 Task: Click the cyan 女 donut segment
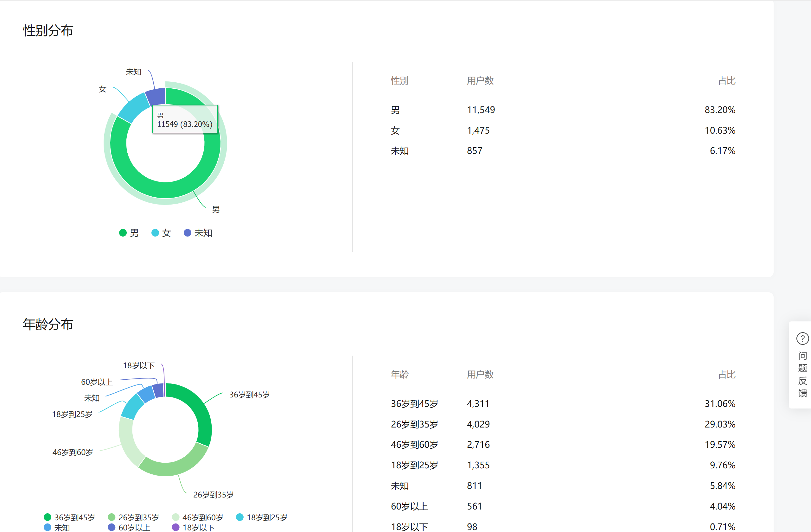(x=134, y=107)
